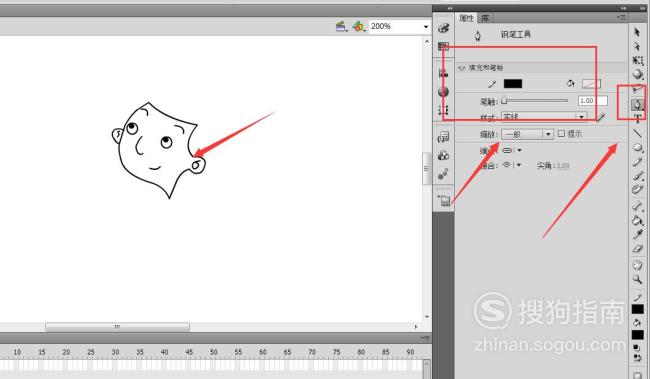Click the stage scroll-down arrow
The width and height of the screenshot is (650, 379).
pyautogui.click(x=427, y=317)
